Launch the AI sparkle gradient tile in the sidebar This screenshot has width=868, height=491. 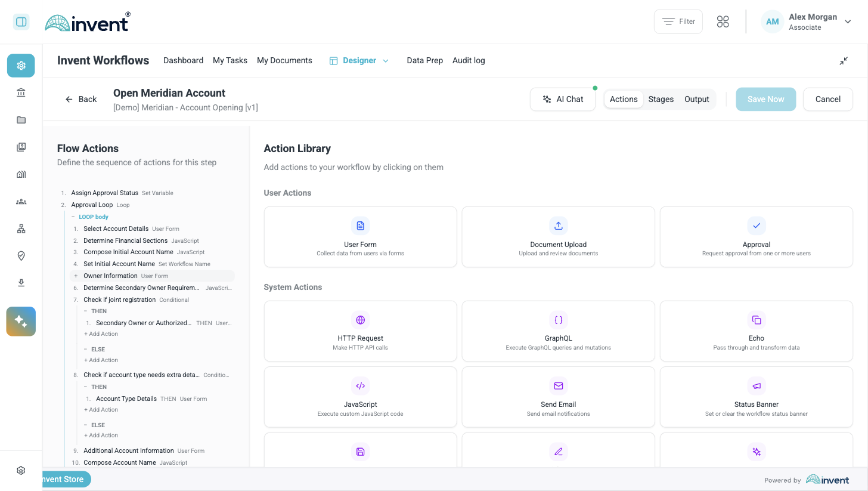click(21, 322)
